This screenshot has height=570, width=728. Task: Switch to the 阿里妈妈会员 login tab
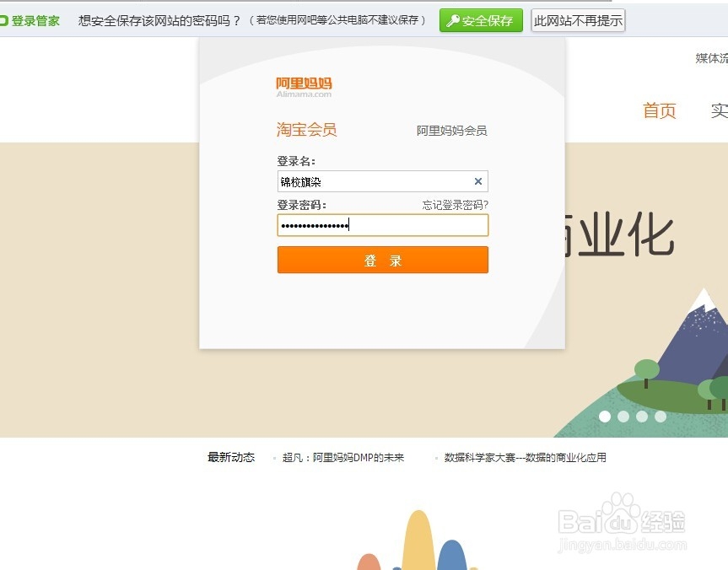point(452,131)
